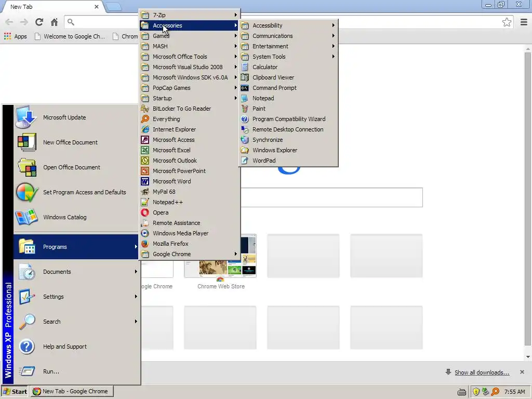Expand the Accessibility submenu arrow

coord(334,25)
